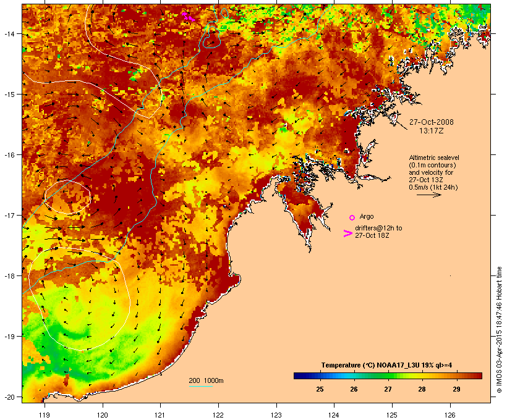
Task: Click colorbar tick label 28
Action: (x=422, y=389)
